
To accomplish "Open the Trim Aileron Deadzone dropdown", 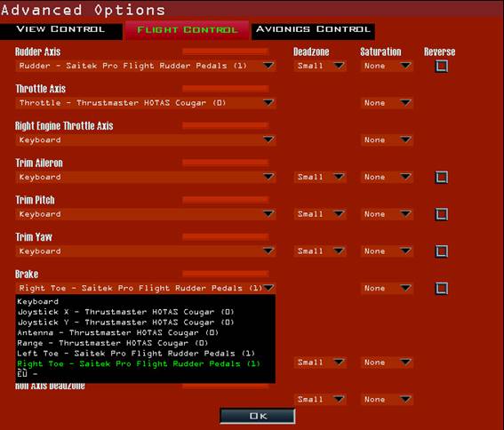I will tap(320, 177).
